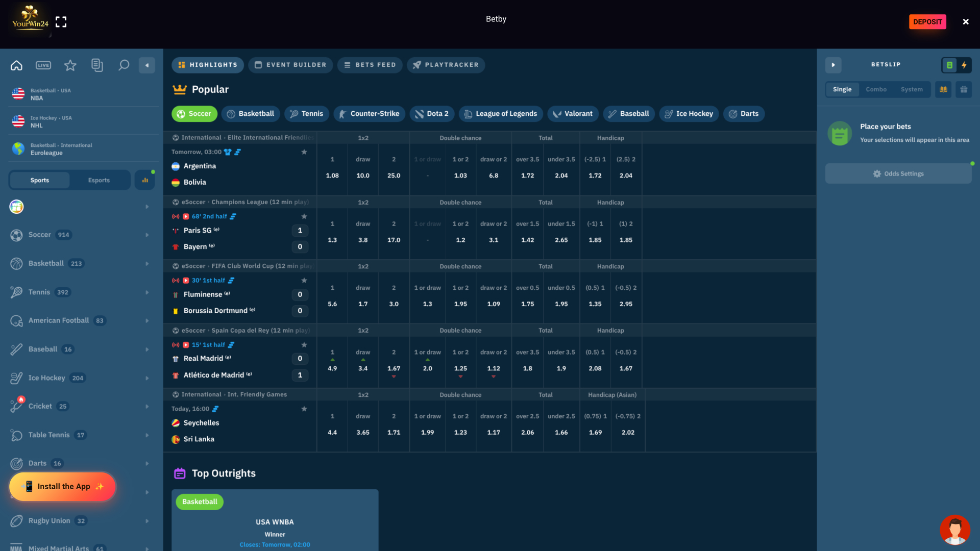Expand the Basketball category with 213 events
980x551 pixels.
click(x=82, y=263)
